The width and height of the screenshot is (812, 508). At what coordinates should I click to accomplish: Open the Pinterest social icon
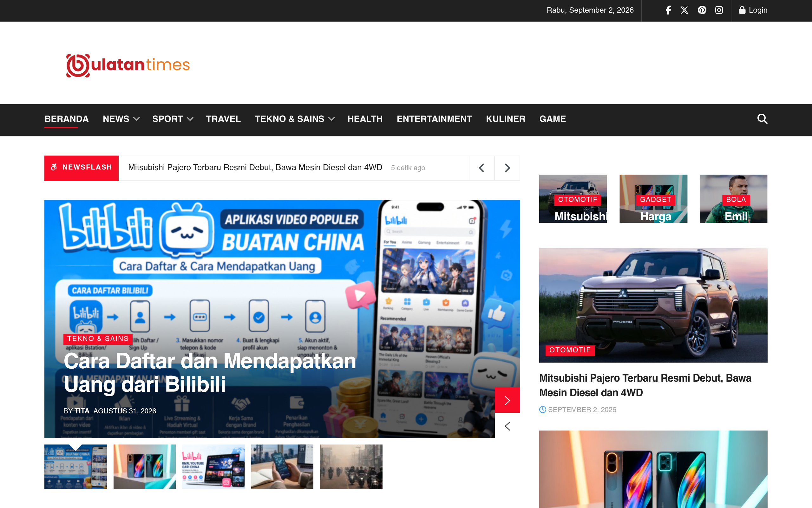702,10
